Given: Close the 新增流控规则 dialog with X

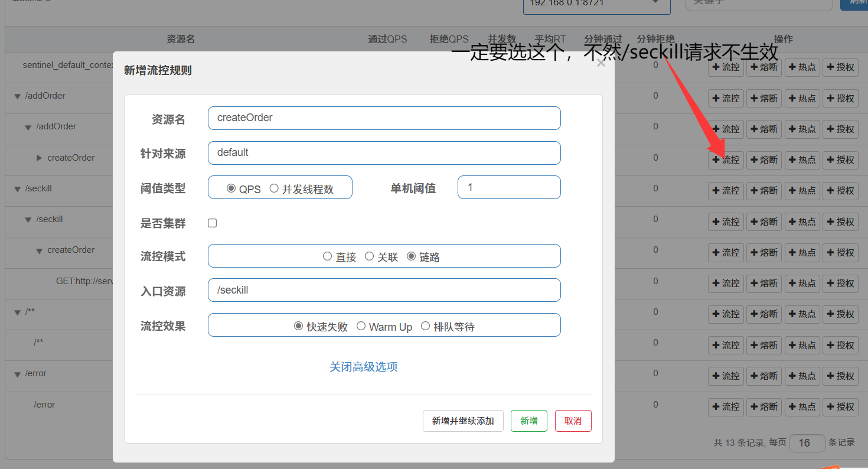Looking at the screenshot, I should [x=601, y=63].
